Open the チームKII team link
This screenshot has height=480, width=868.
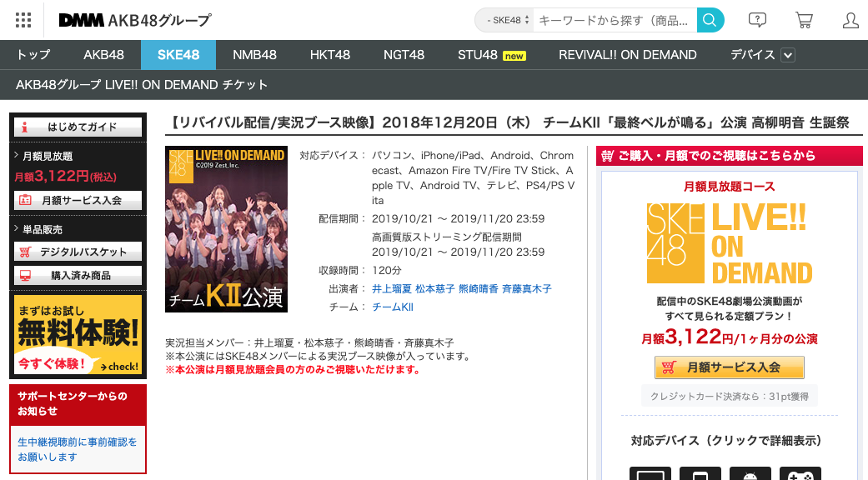tap(393, 307)
